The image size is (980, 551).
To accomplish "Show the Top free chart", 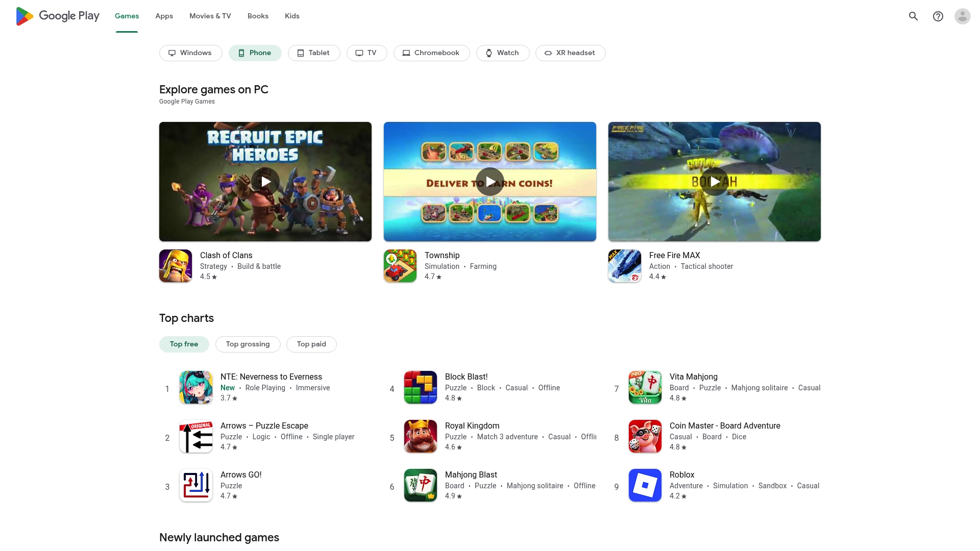I will pyautogui.click(x=184, y=344).
